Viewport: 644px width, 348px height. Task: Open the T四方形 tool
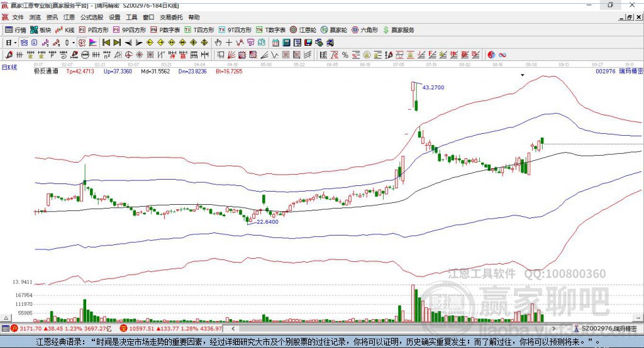(199, 30)
